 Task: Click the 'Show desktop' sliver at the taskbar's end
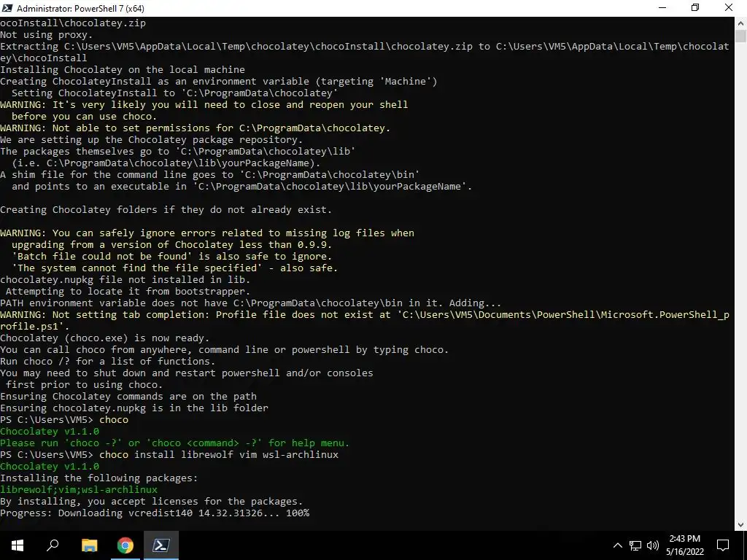[x=745, y=545]
